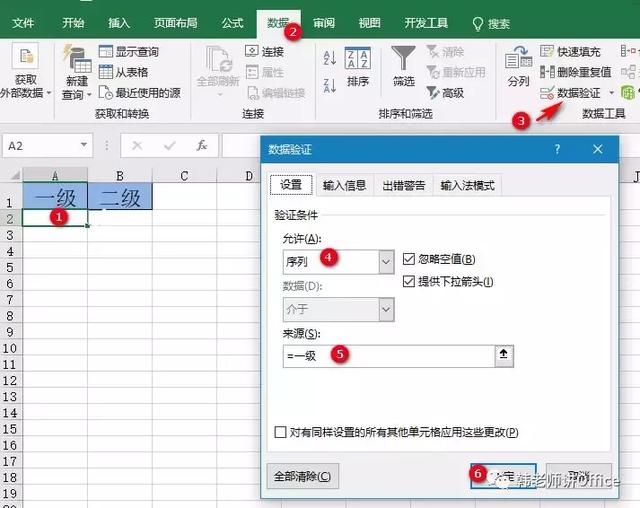The height and width of the screenshot is (508, 640).
Task: Click the 分列 text-to-columns icon
Action: click(518, 58)
